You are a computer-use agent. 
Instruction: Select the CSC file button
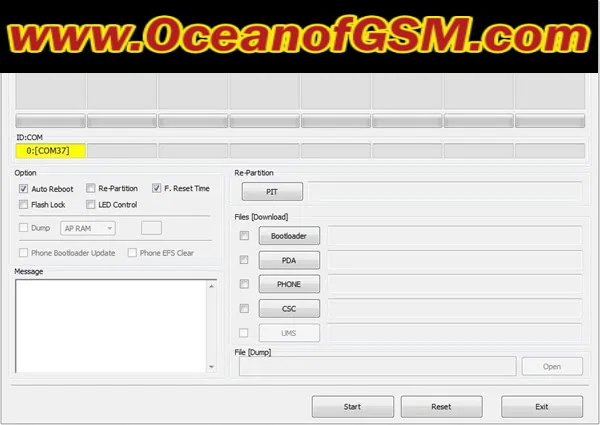[x=289, y=308]
